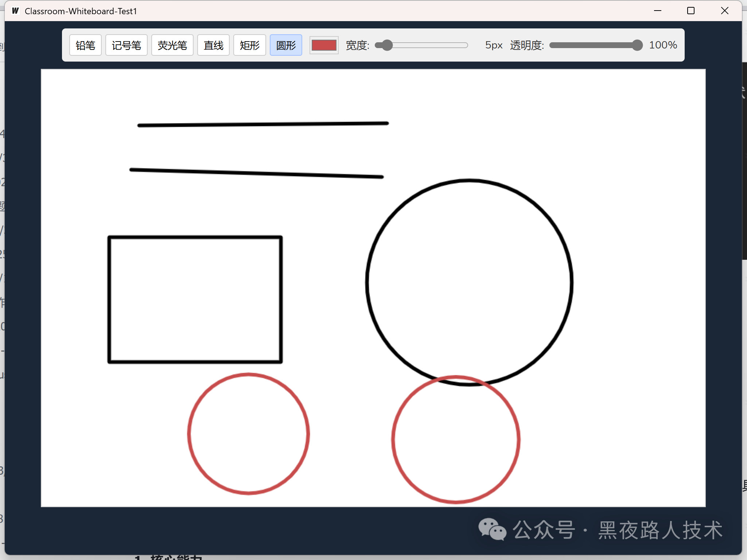The height and width of the screenshot is (560, 747).
Task: Click middle of the width slider track
Action: [x=422, y=45]
